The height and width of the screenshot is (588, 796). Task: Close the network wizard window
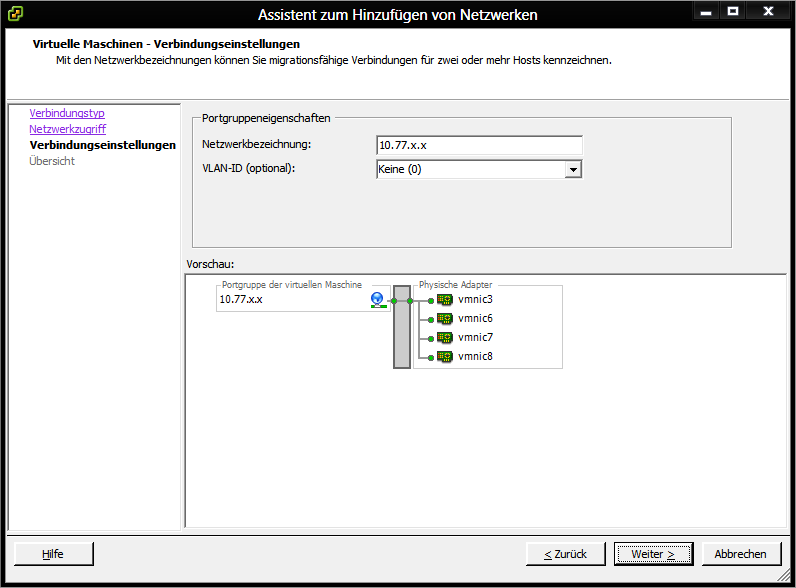[x=768, y=11]
